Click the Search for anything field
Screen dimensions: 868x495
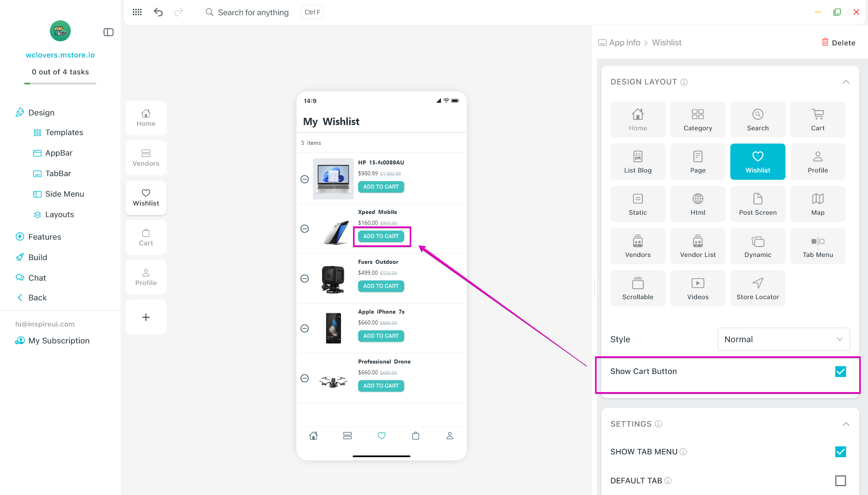coord(253,12)
